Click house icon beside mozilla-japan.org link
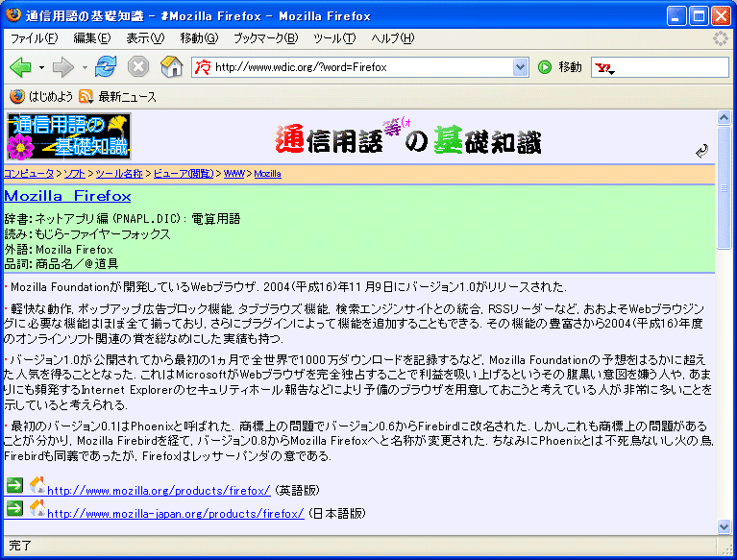This screenshot has width=737, height=560. coord(37,508)
